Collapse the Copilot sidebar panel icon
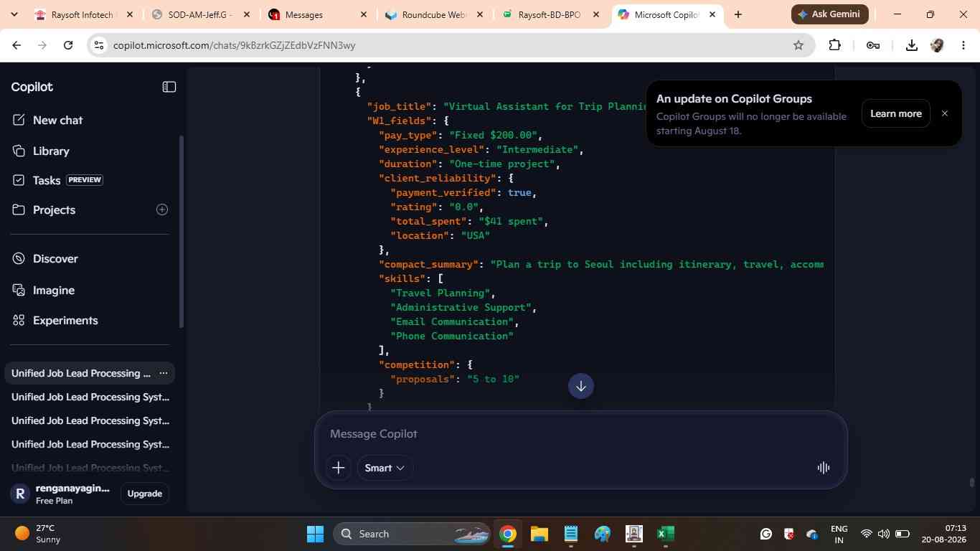Viewport: 980px width, 551px height. tap(169, 87)
